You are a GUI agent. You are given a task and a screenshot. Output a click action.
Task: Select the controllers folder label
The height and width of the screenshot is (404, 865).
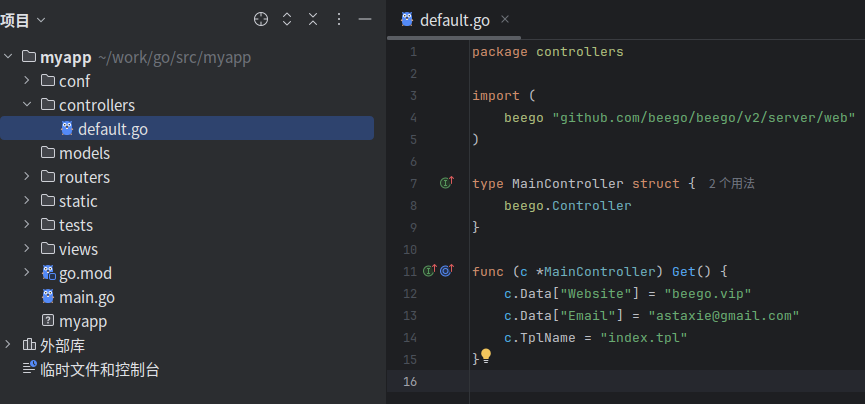click(97, 105)
